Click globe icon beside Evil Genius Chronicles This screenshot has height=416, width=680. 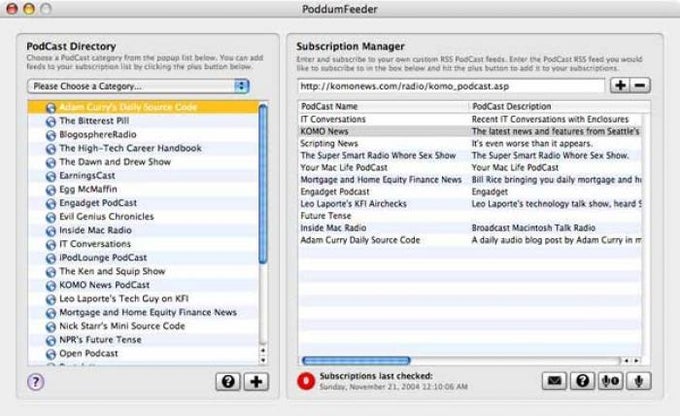(x=51, y=217)
